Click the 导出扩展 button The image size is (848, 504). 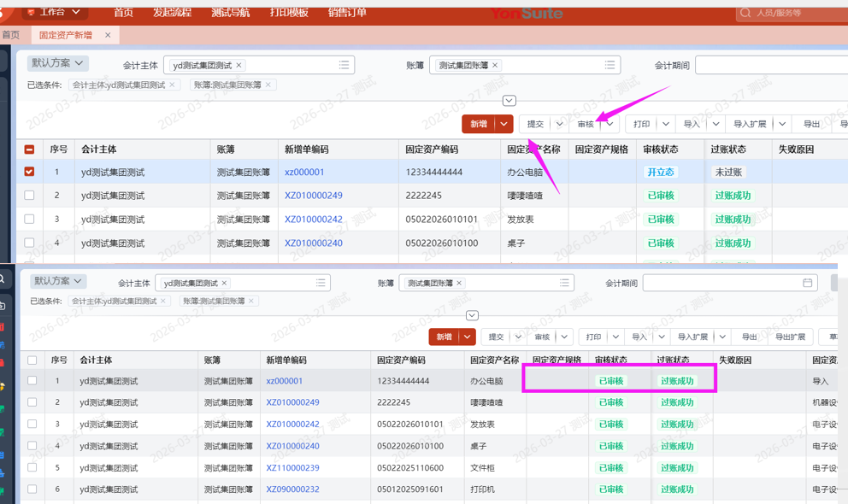click(x=790, y=337)
